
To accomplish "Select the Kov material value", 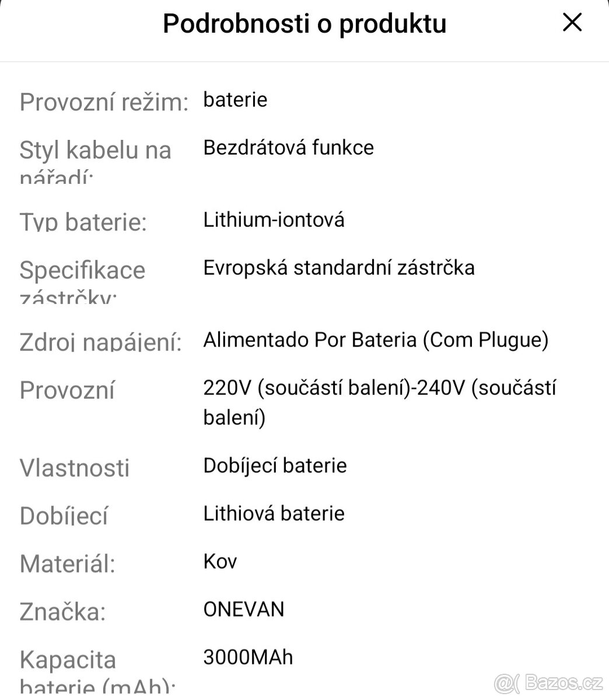I will tap(219, 561).
